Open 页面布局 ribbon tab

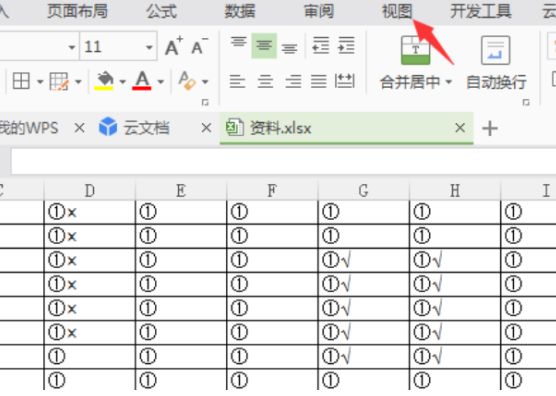[x=77, y=11]
